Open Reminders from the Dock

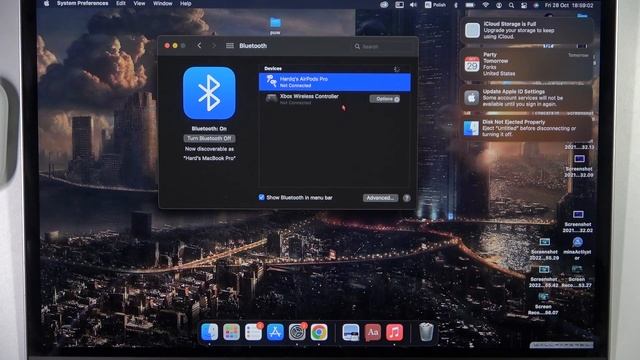coord(253,332)
